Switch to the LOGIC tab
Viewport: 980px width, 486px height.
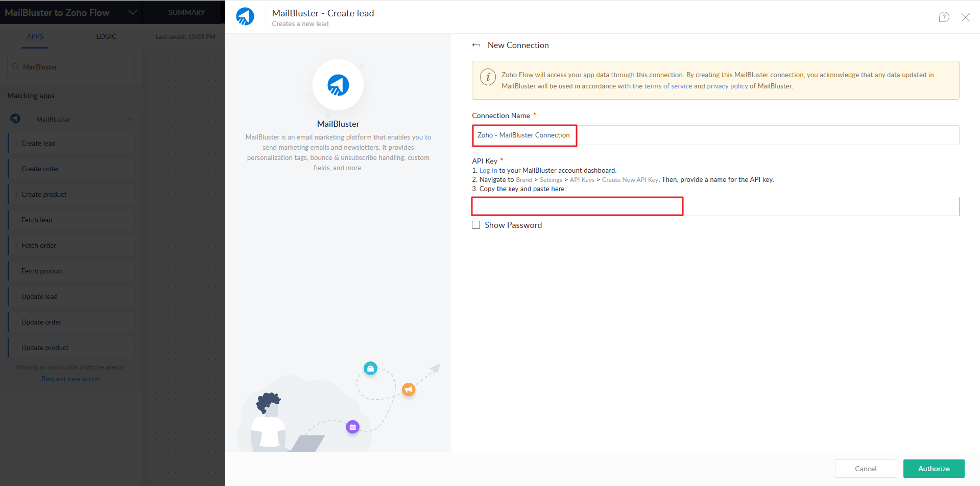coord(106,36)
